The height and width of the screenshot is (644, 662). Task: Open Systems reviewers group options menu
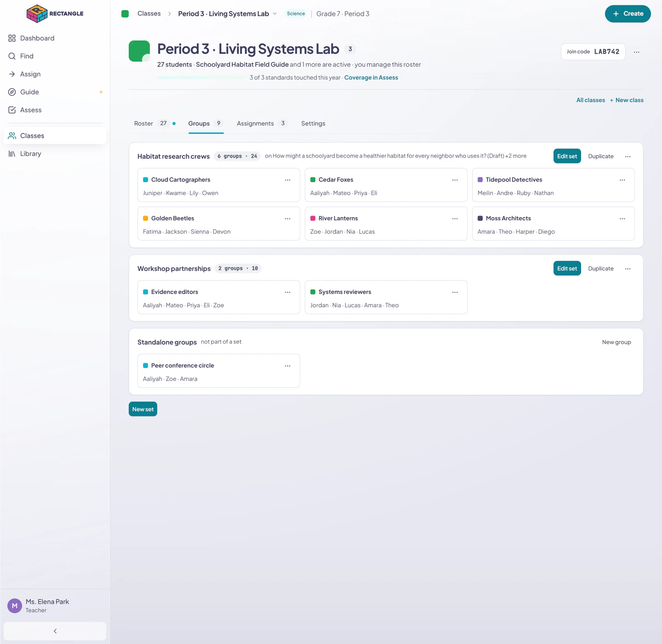(x=455, y=292)
